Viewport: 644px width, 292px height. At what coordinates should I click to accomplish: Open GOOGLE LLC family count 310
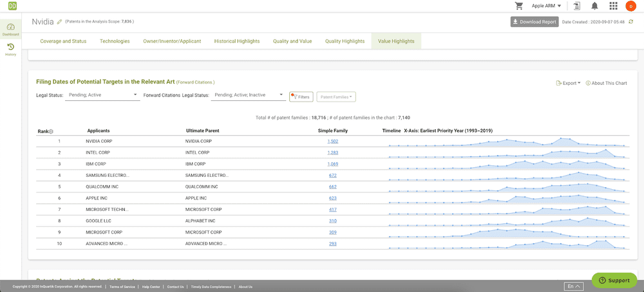tap(333, 221)
